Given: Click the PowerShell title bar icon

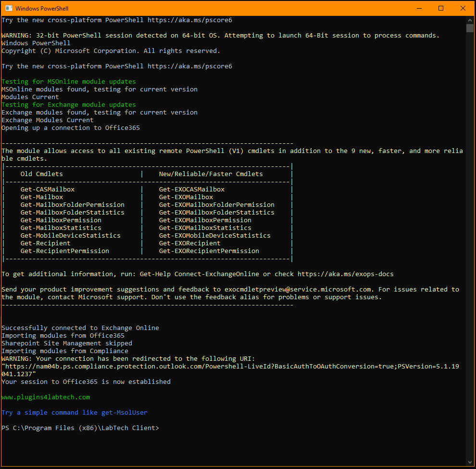Looking at the screenshot, I should coord(9,8).
